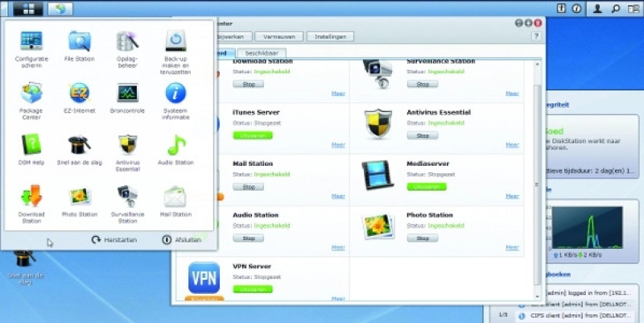
Task: Switch to the beschikbaar tab
Action: (262, 53)
